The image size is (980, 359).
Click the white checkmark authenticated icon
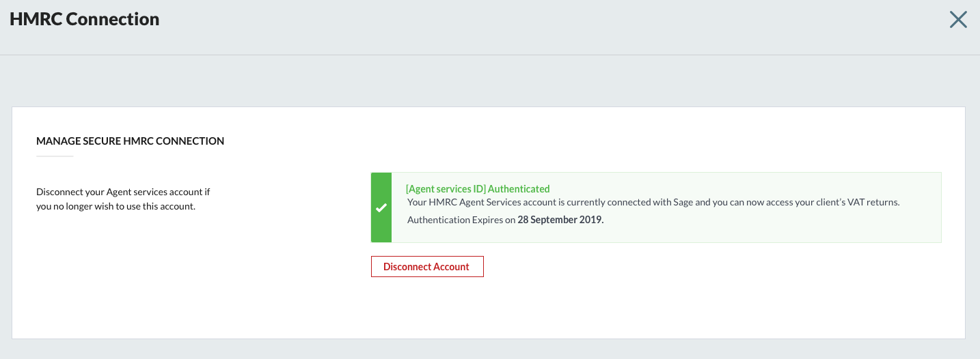click(x=381, y=207)
